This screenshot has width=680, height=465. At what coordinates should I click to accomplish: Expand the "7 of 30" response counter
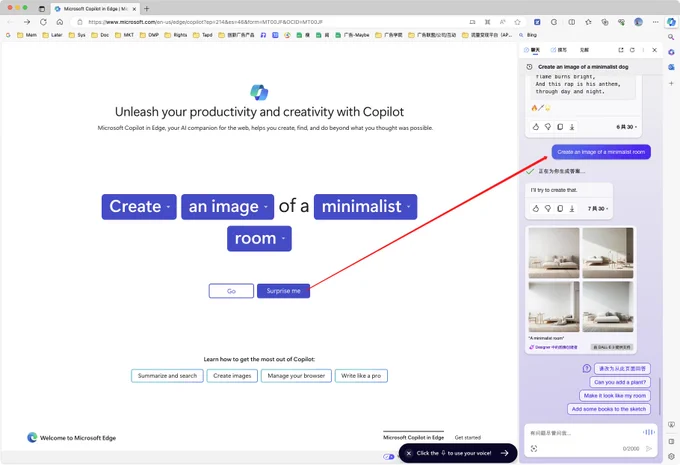tap(598, 209)
